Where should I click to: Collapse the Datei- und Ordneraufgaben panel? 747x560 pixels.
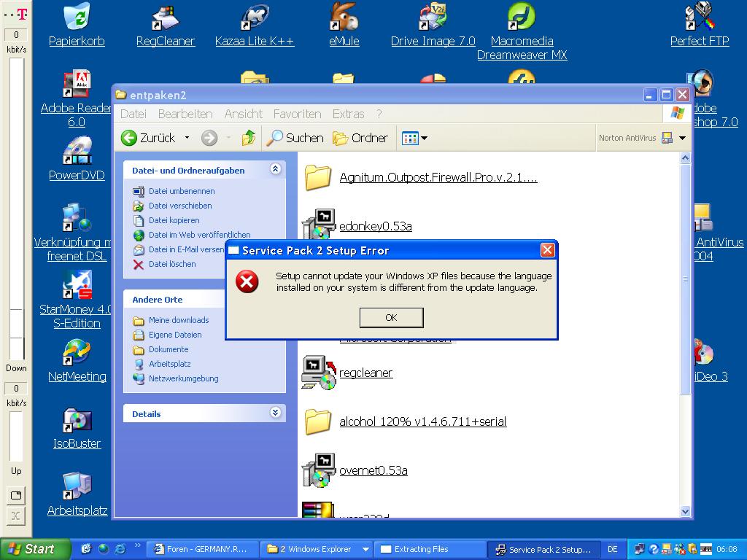coord(275,169)
